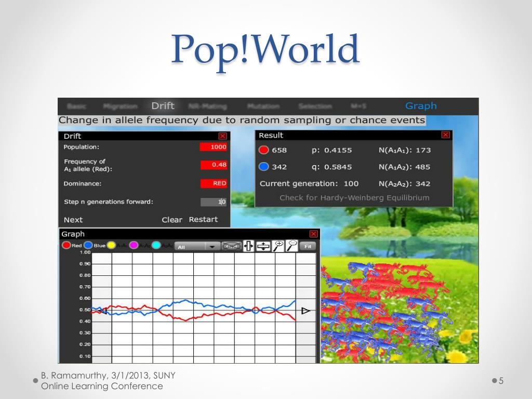532x399 pixels.
Task: Click the red circle in Result panel
Action: coord(263,150)
